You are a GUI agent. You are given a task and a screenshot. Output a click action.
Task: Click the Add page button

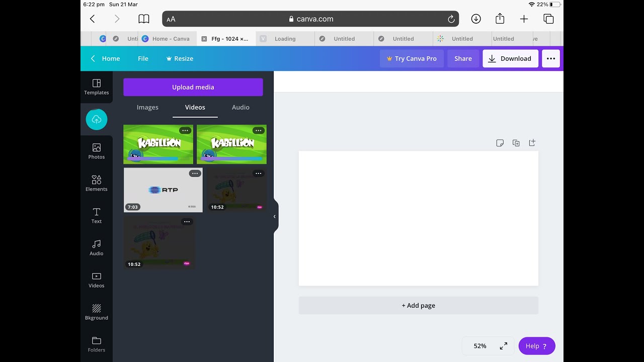pos(419,305)
